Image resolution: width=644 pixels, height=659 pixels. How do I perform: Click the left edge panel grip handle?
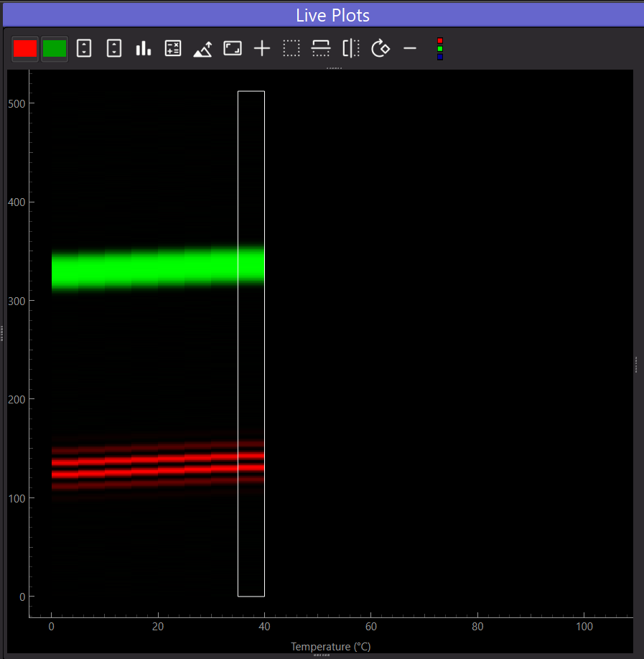click(1, 333)
